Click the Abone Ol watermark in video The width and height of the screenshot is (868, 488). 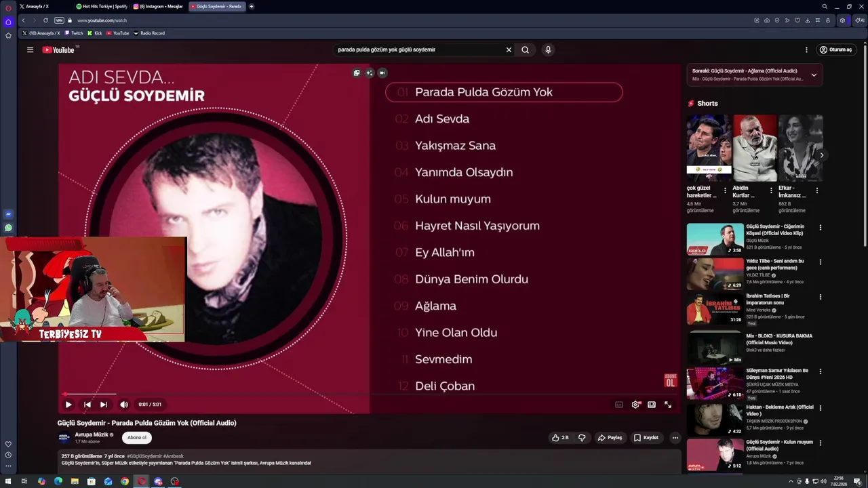pos(670,380)
